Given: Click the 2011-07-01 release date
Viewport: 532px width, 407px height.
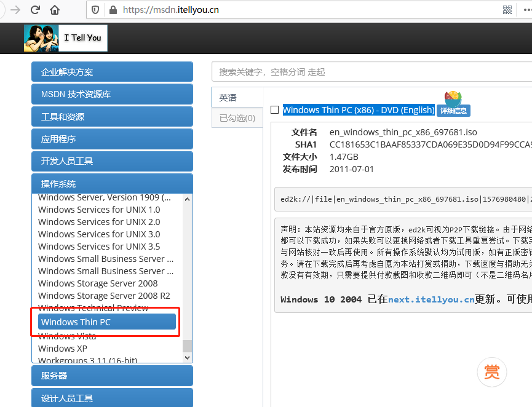Looking at the screenshot, I should click(x=352, y=169).
